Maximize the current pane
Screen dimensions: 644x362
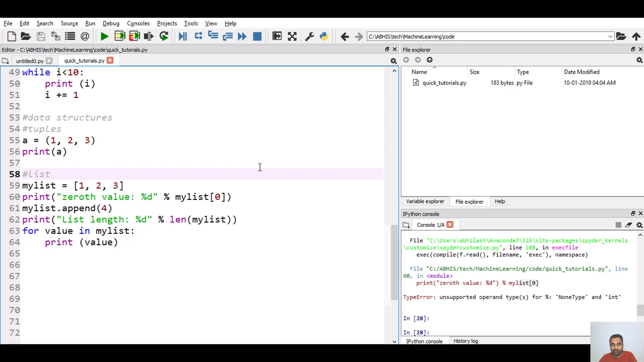[277, 36]
